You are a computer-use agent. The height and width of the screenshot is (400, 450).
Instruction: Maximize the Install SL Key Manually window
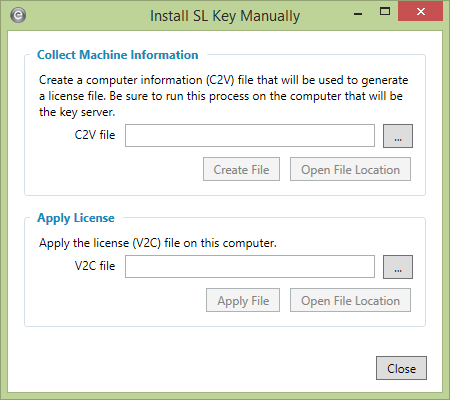point(385,12)
